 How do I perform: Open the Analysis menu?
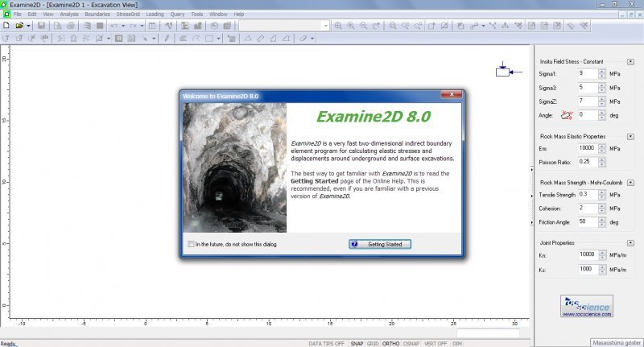click(x=69, y=14)
